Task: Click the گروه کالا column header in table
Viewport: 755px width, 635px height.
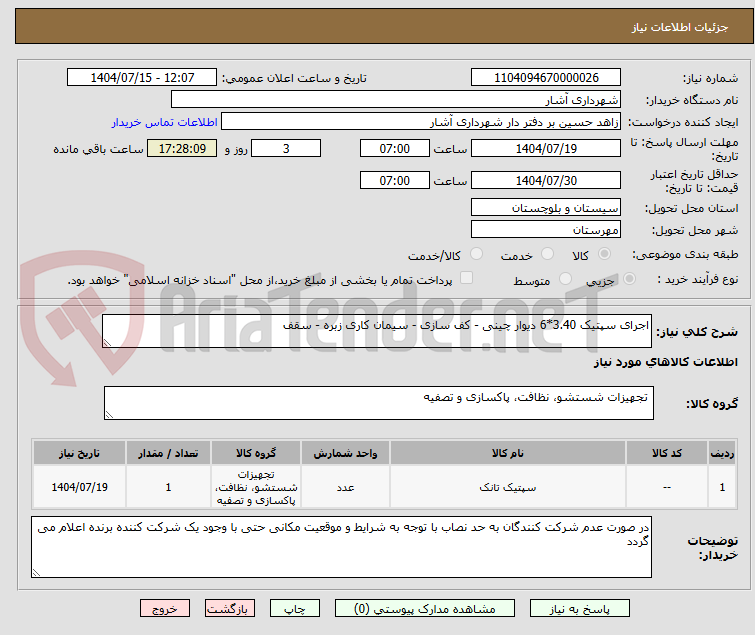Action: 256,453
